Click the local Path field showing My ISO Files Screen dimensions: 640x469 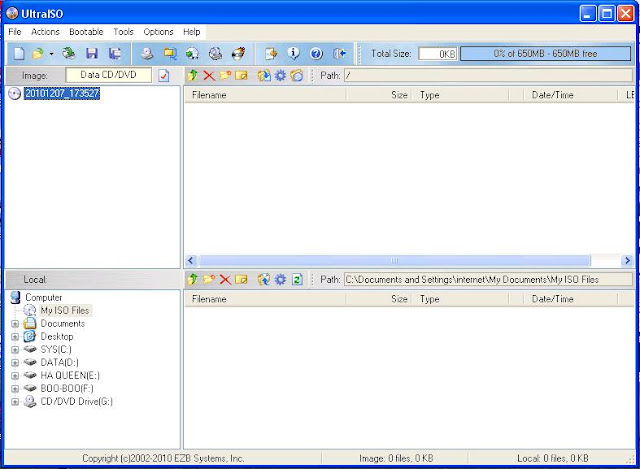click(488, 280)
